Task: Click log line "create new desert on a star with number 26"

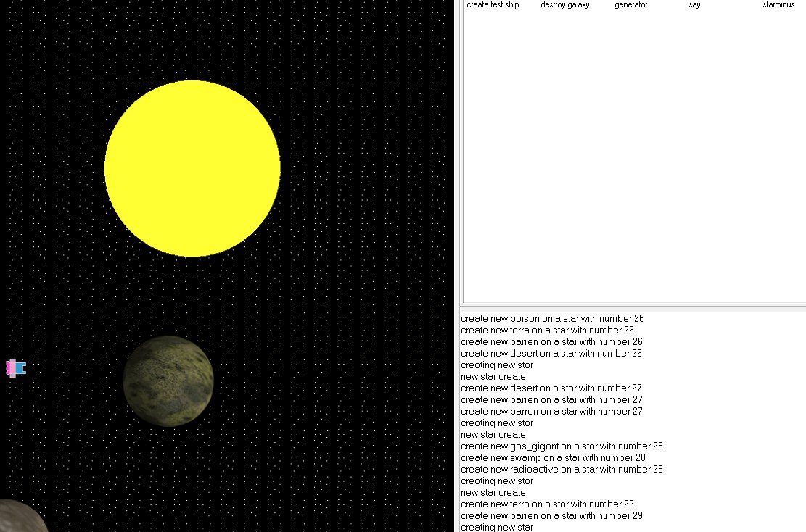Action: pos(551,353)
